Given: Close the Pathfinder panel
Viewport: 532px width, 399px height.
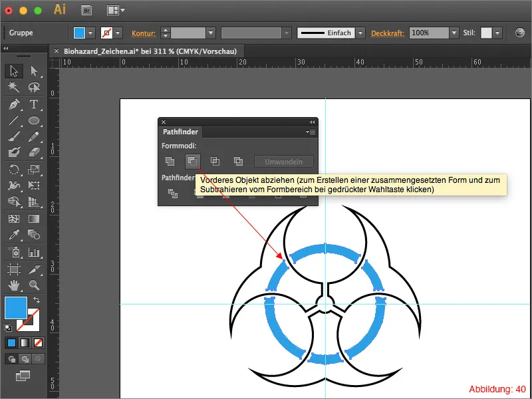Looking at the screenshot, I should click(164, 122).
